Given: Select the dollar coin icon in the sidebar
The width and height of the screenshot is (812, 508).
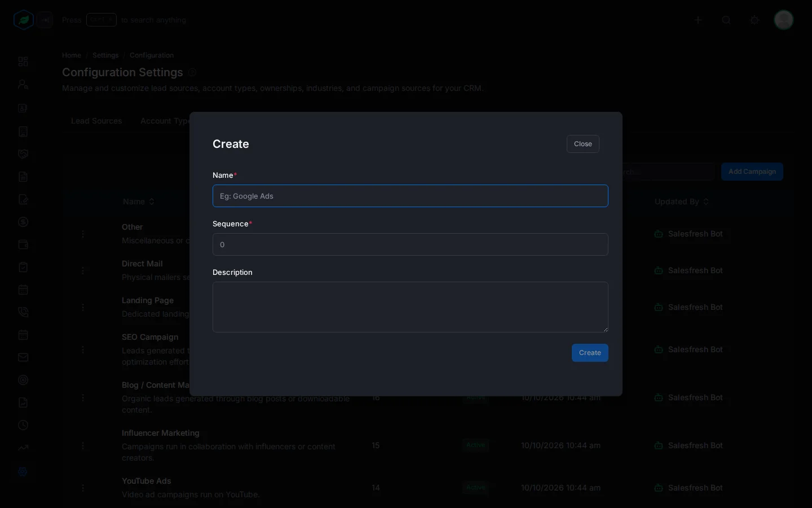Looking at the screenshot, I should [x=23, y=222].
